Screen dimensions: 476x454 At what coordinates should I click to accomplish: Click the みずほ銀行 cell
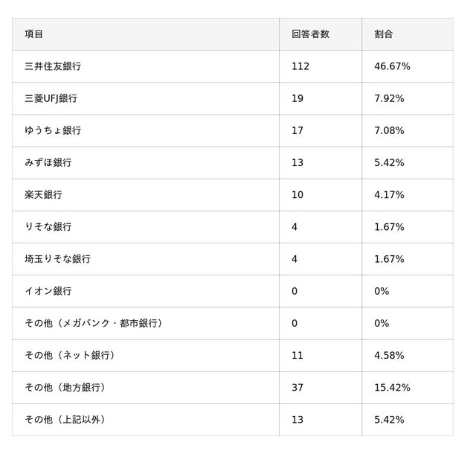pyautogui.click(x=48, y=162)
